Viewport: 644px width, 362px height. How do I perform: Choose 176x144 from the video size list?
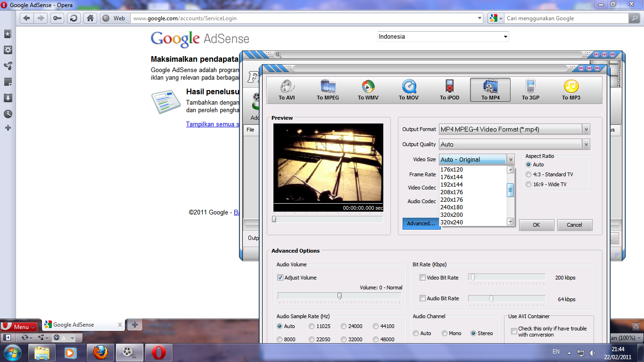tap(473, 177)
